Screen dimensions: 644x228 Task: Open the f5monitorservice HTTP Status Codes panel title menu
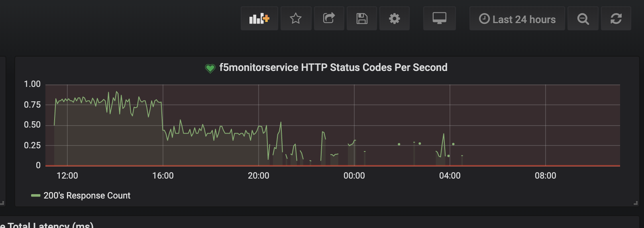[333, 67]
